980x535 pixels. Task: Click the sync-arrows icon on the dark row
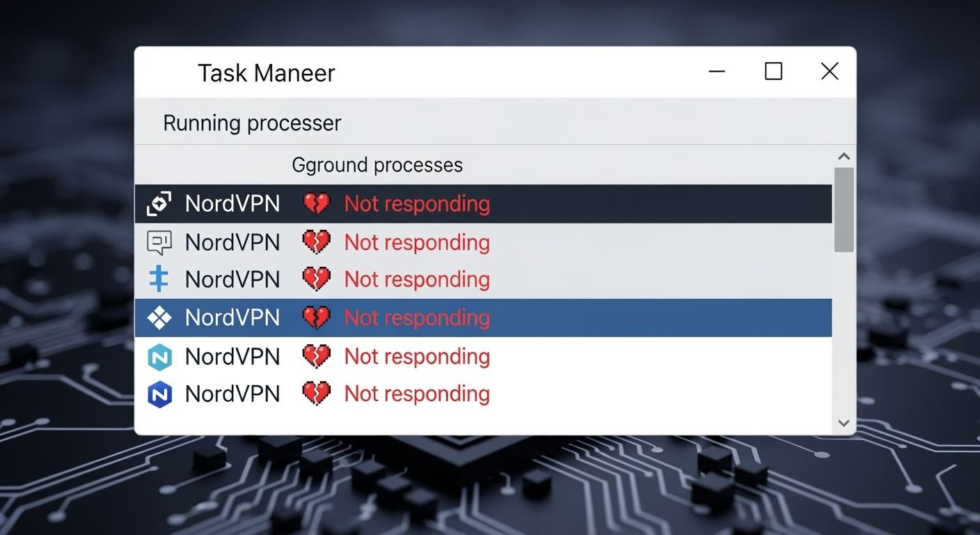[x=159, y=204]
